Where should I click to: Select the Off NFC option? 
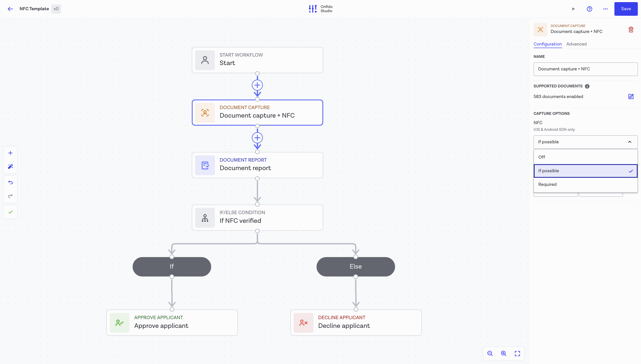point(585,157)
